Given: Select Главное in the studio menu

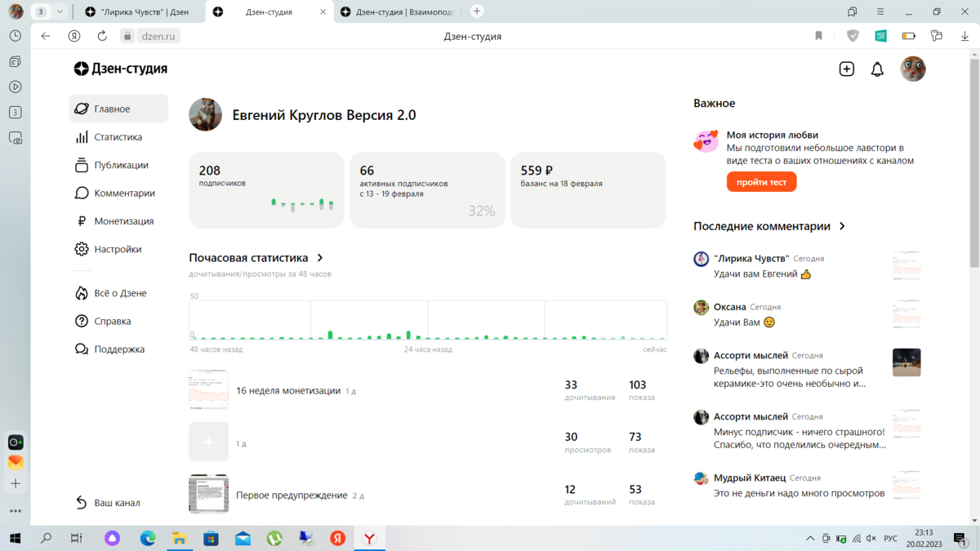Looking at the screenshot, I should pyautogui.click(x=118, y=109).
